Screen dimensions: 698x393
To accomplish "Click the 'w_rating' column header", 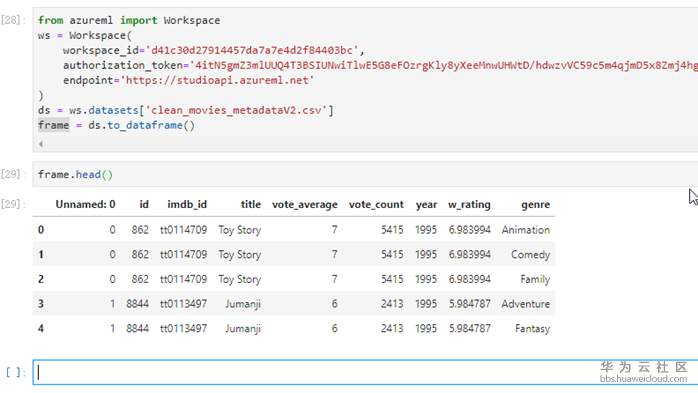I will [469, 205].
